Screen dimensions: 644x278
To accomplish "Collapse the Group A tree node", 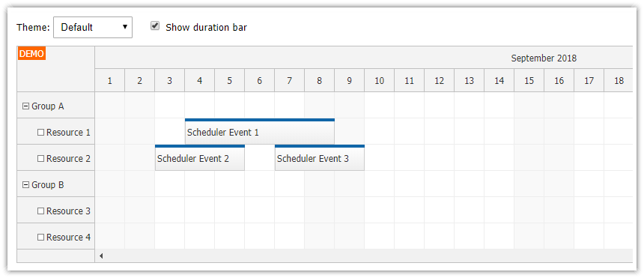I will click(25, 106).
